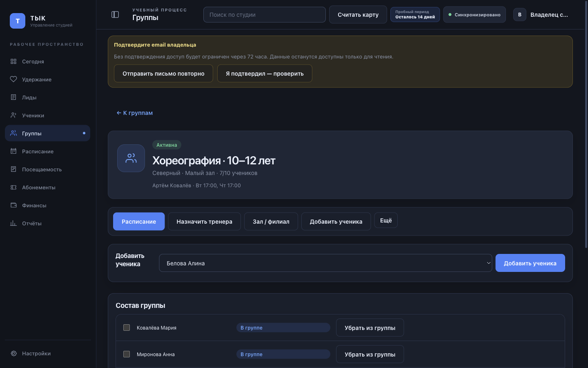The height and width of the screenshot is (368, 588).
Task: Switch to the Расписание tab
Action: click(139, 222)
